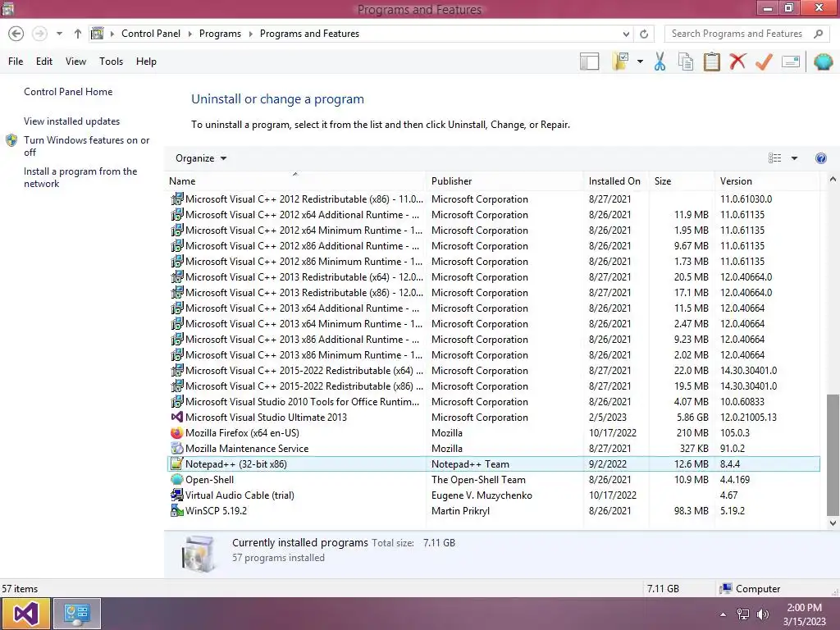This screenshot has height=630, width=840.
Task: Click the network tray icon
Action: [x=743, y=614]
